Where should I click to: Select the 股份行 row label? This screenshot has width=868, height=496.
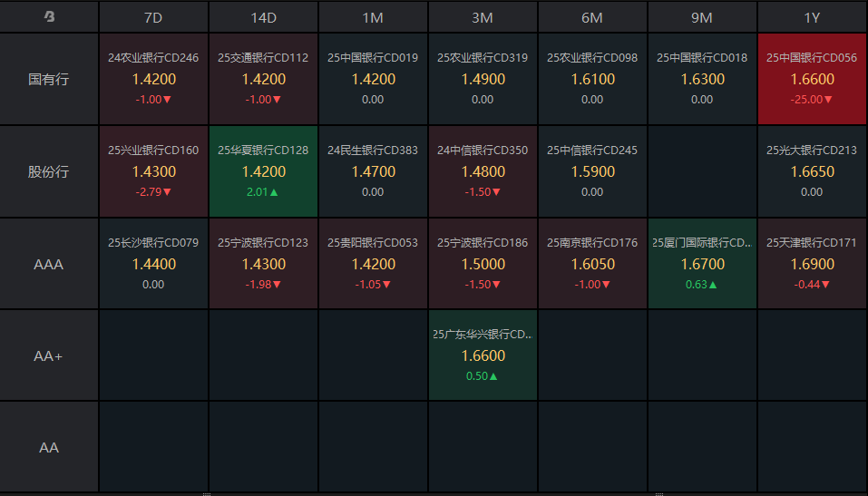49,171
